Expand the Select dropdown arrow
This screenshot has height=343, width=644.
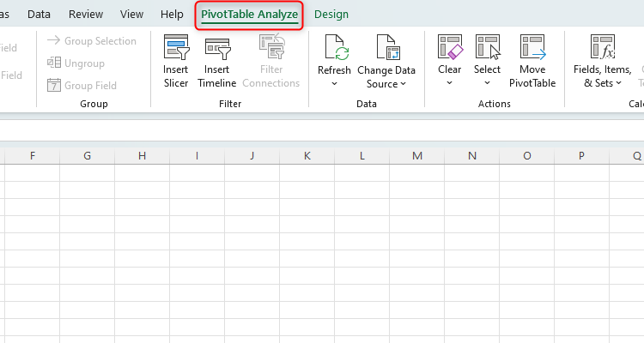(x=487, y=84)
